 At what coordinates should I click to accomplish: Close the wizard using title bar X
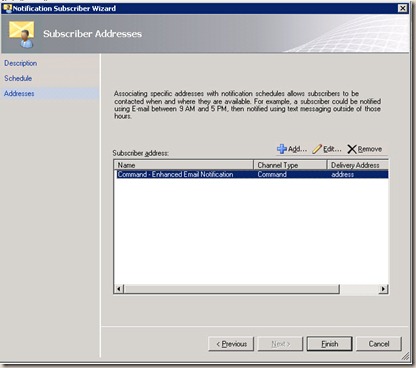click(403, 8)
